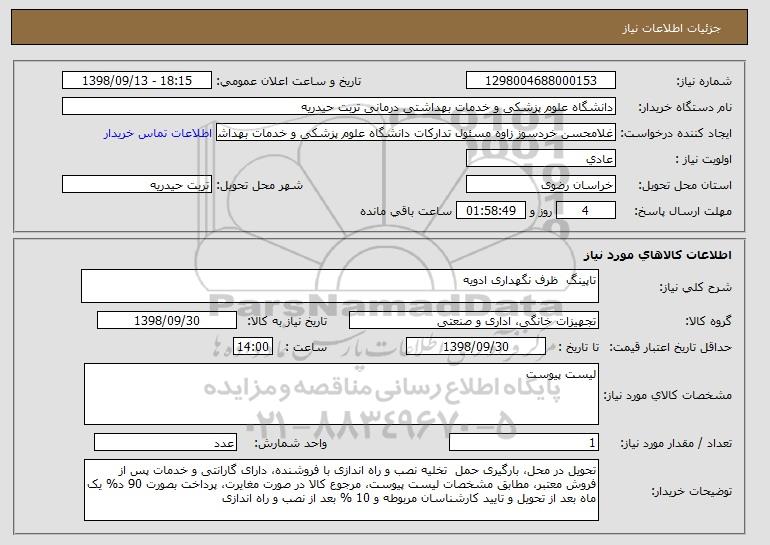Click the quantity field showing 1
Image resolution: width=770 pixels, height=545 pixels.
(524, 442)
